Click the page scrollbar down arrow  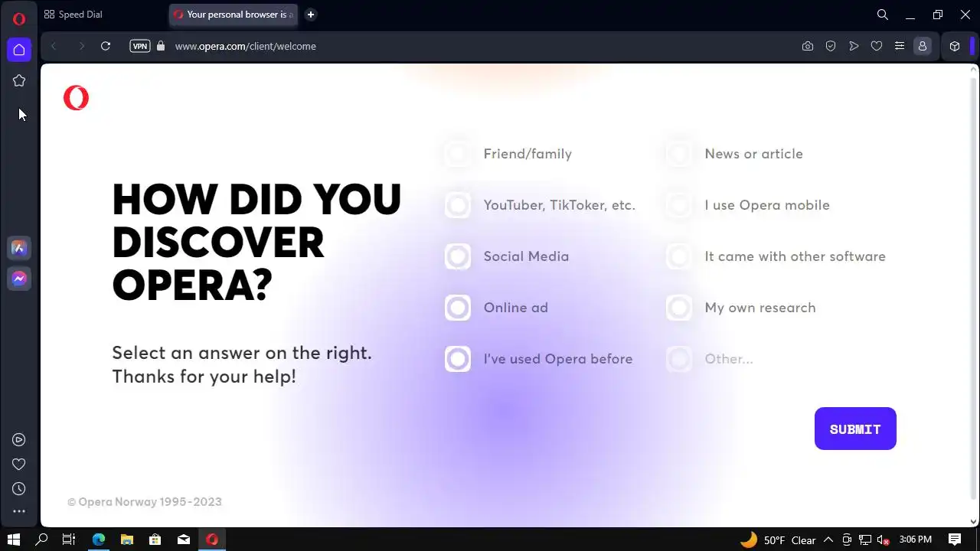[974, 521]
